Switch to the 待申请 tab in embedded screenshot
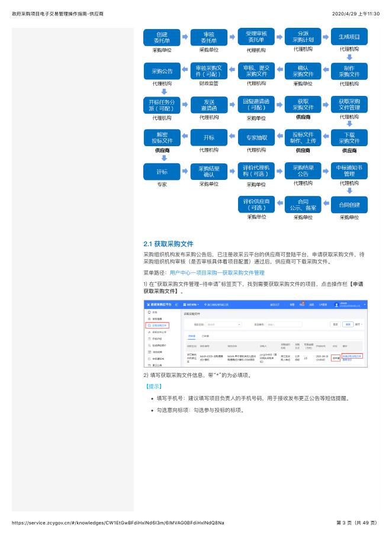The image size is (392, 554). tap(191, 336)
